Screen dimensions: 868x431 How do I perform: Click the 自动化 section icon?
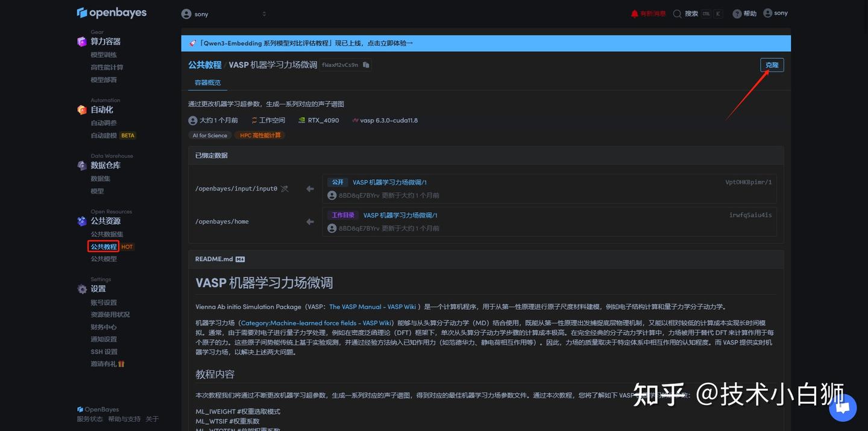[x=82, y=110]
